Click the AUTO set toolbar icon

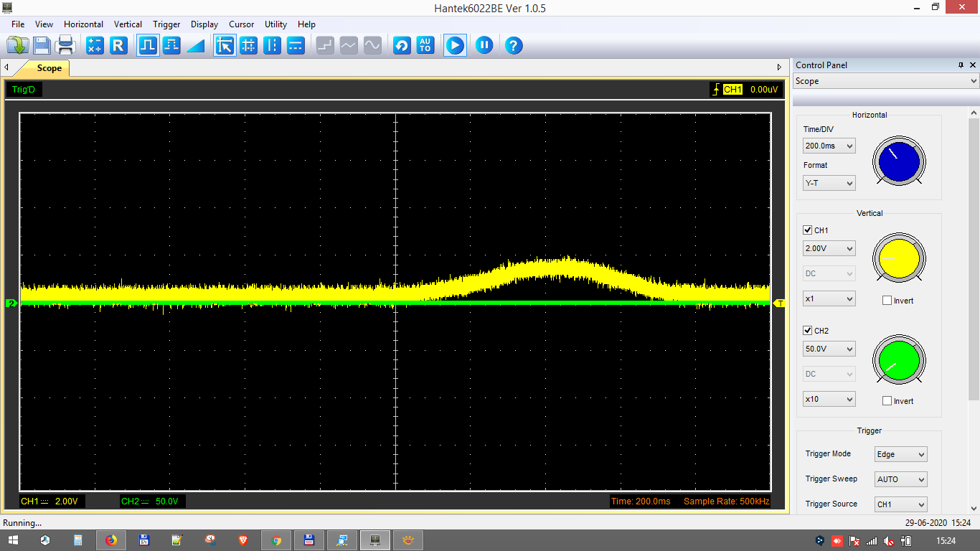pos(425,46)
